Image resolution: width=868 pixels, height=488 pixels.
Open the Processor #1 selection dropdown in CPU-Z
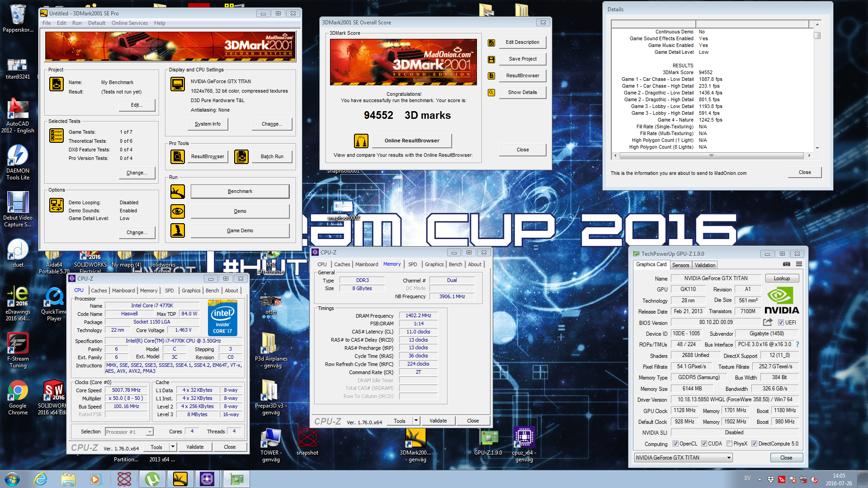click(x=129, y=432)
